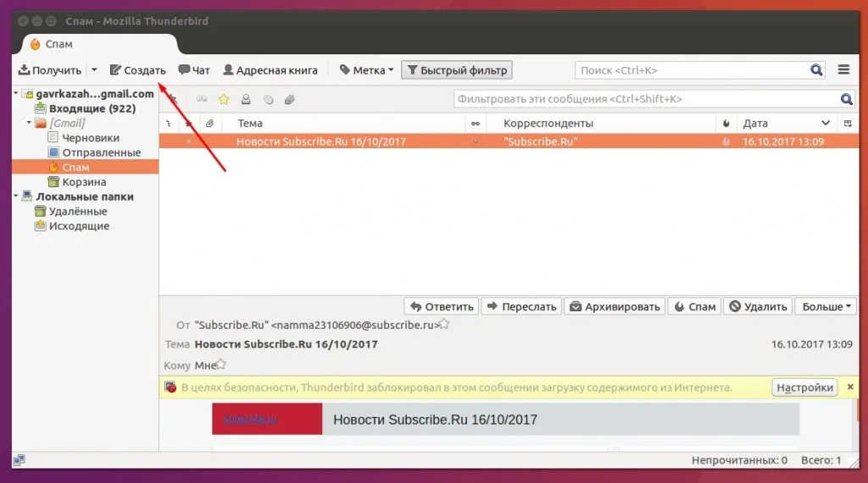Image resolution: width=868 pixels, height=483 pixels.
Task: Open the dropdown arrow next to Получить
Action: point(94,70)
